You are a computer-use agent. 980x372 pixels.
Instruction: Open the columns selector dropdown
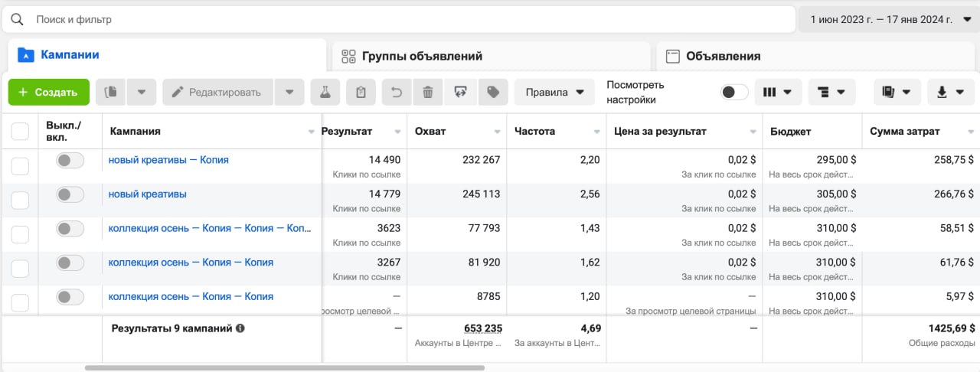pos(778,92)
